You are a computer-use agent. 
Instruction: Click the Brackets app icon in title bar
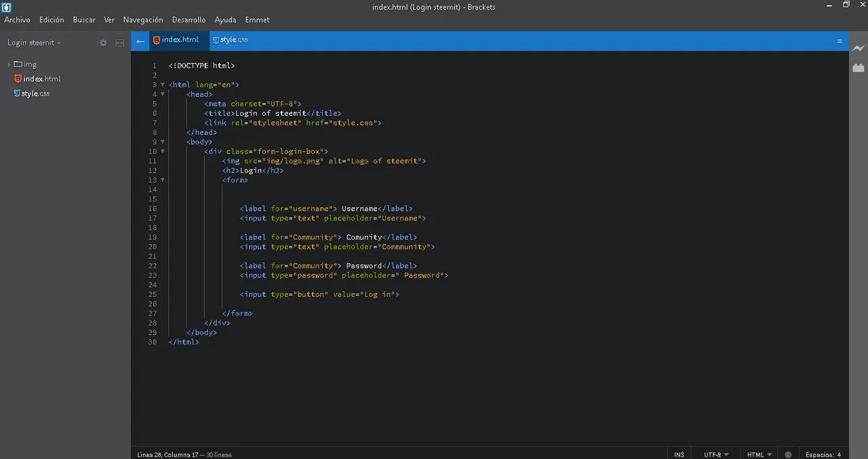7,7
